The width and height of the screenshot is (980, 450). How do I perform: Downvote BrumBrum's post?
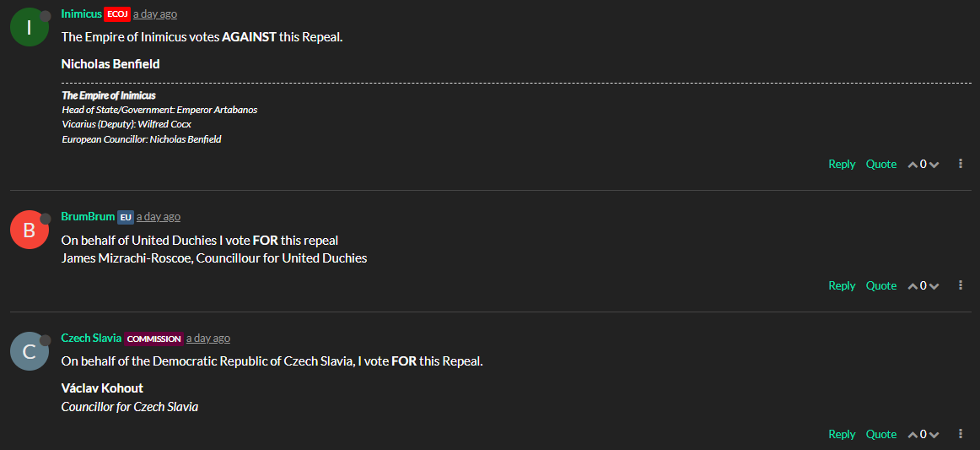tap(934, 286)
